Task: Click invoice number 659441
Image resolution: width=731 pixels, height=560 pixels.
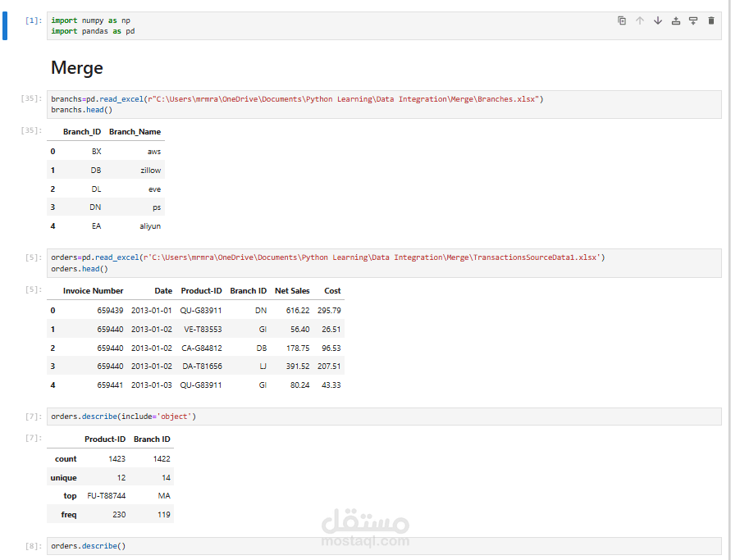Action: (x=110, y=385)
